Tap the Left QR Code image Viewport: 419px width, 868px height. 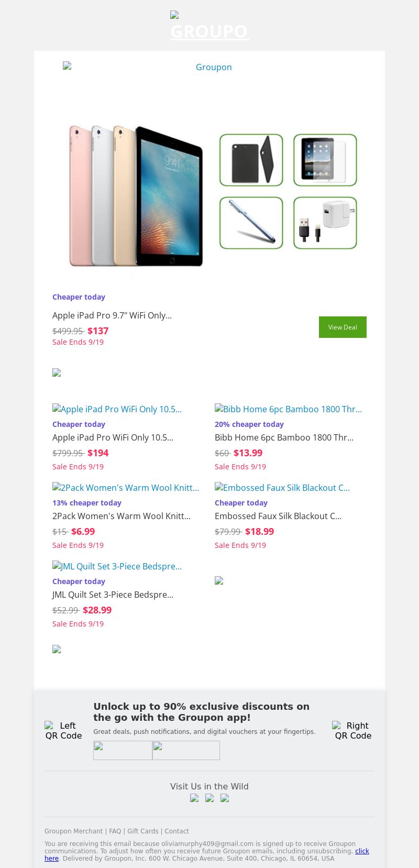(64, 730)
